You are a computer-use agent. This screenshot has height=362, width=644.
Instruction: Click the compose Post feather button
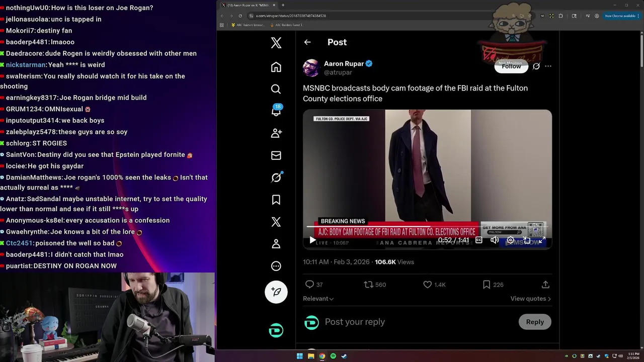[276, 292]
